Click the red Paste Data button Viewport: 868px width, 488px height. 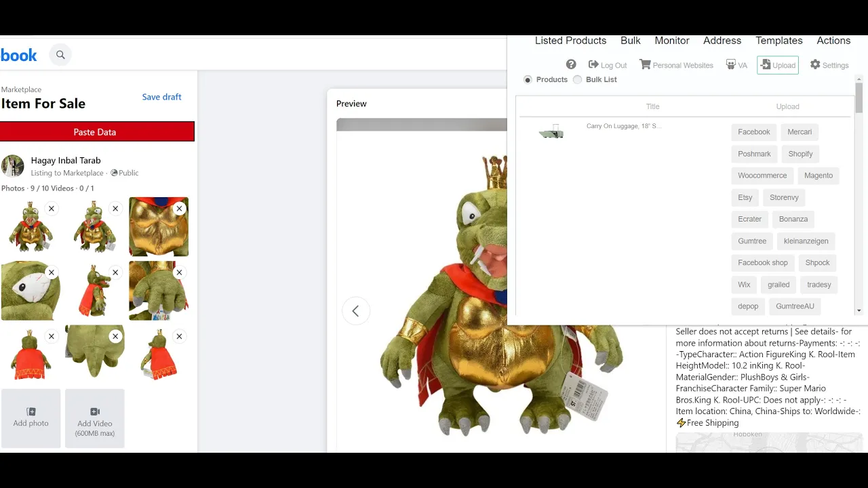click(x=97, y=131)
